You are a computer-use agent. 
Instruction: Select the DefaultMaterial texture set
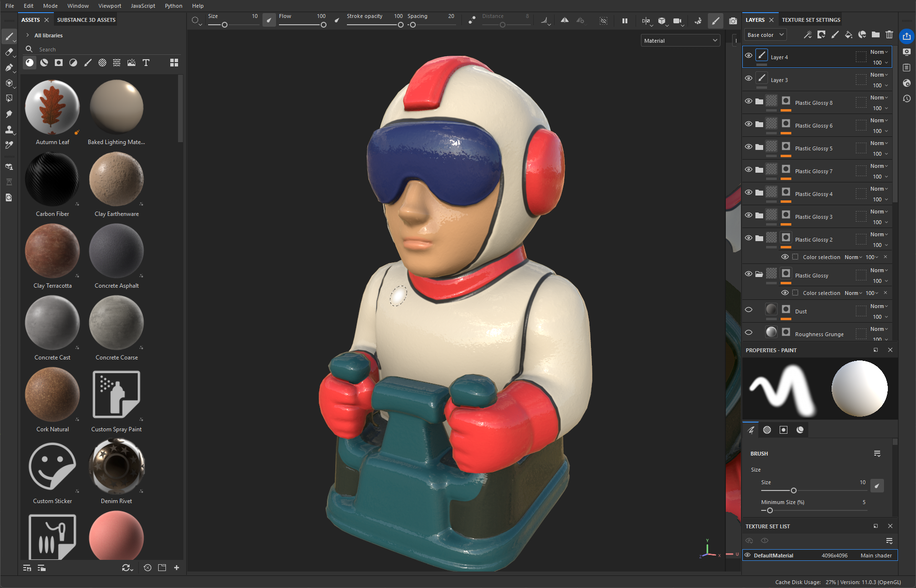tap(773, 555)
